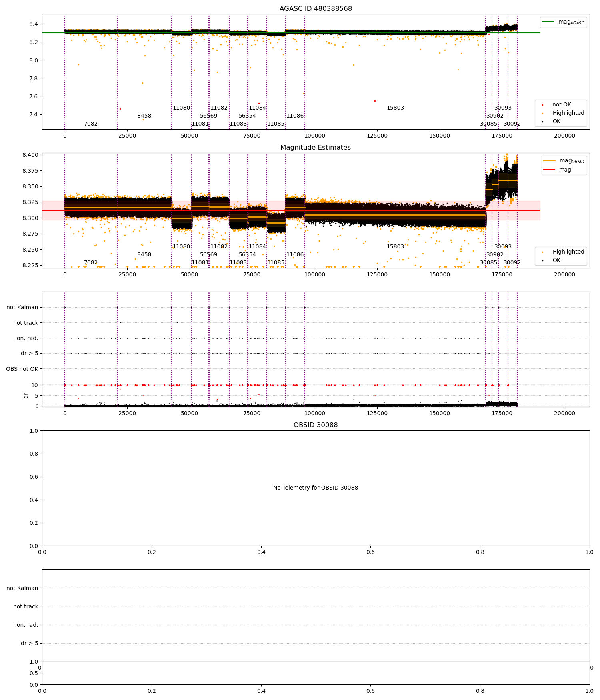Select label 11082 in Magnitude Estimates plot

pyautogui.click(x=219, y=246)
